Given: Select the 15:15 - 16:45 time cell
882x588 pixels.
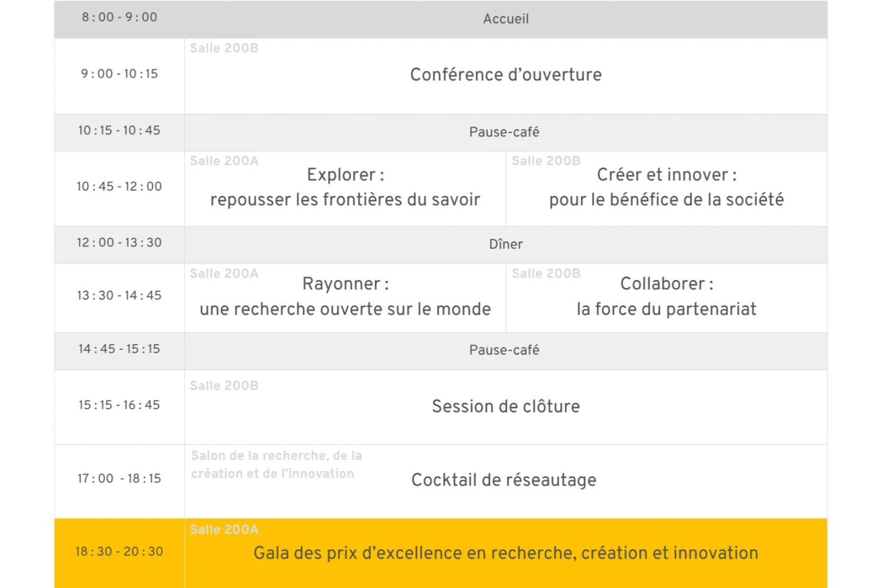Looking at the screenshot, I should pyautogui.click(x=119, y=405).
